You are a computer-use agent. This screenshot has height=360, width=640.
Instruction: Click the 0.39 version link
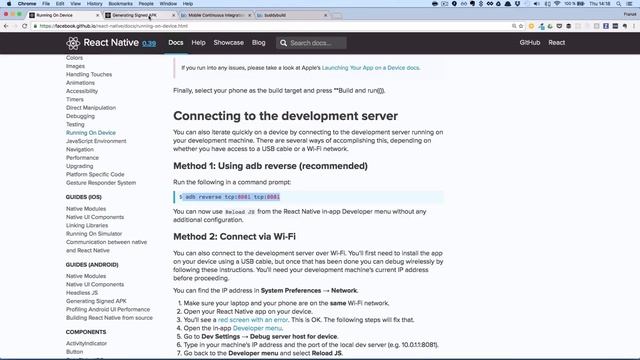click(149, 43)
